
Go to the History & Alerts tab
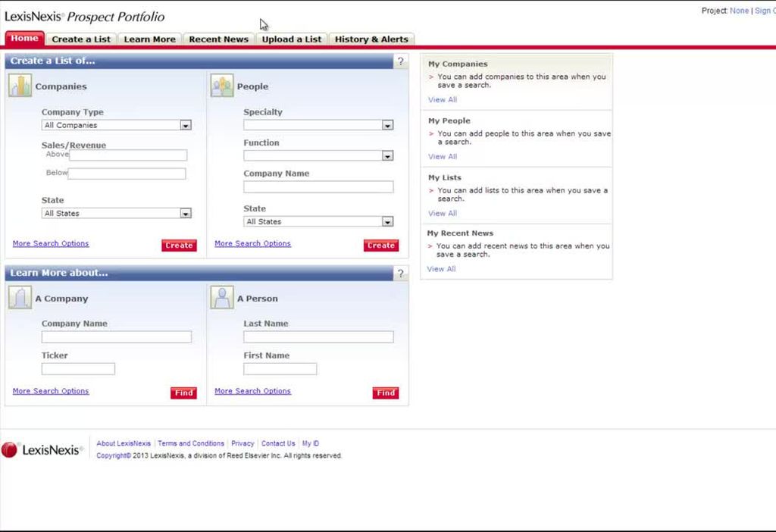[371, 39]
